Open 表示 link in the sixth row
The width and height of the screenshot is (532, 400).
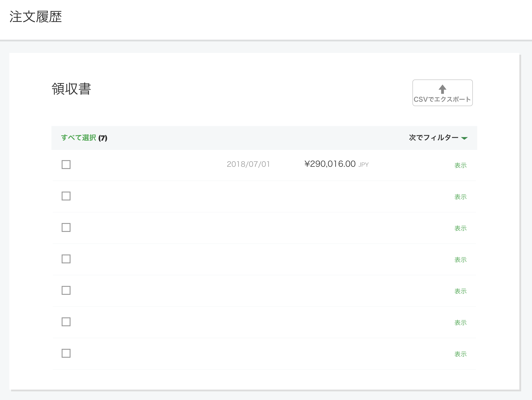click(x=460, y=323)
